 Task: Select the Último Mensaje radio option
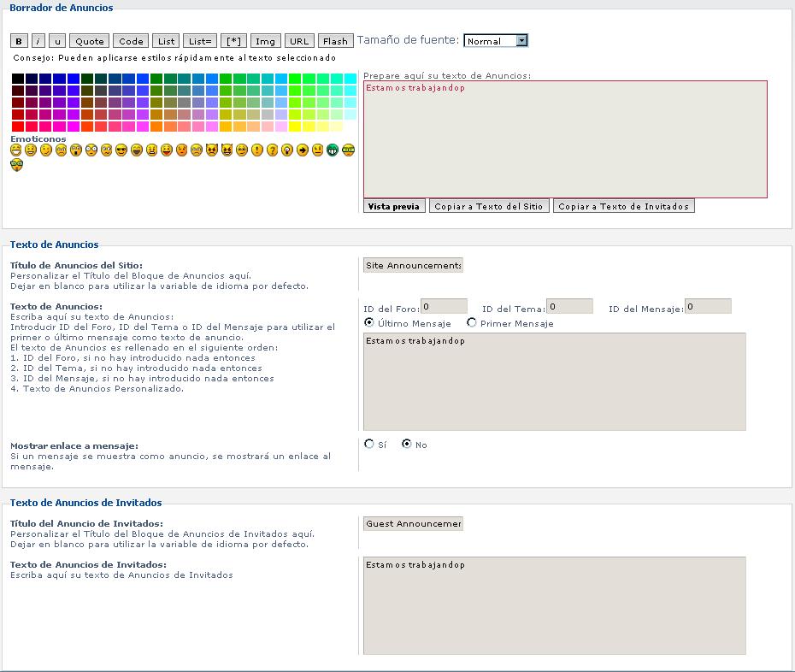point(369,323)
